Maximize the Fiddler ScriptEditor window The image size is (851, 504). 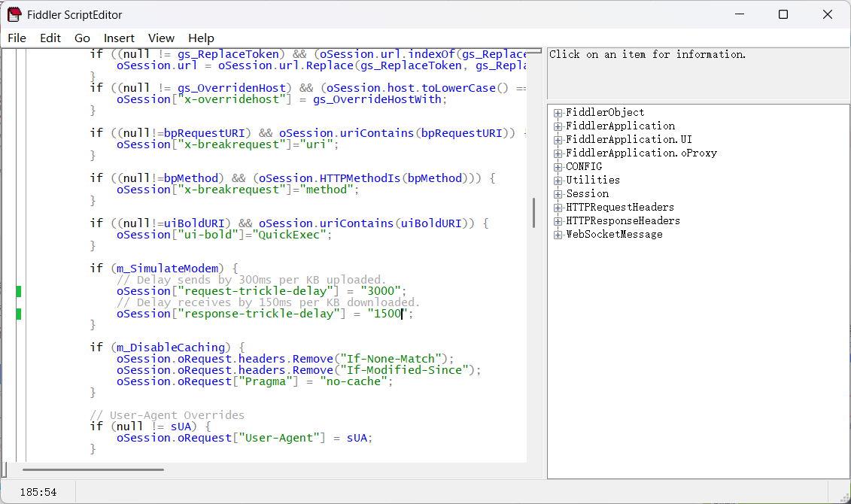point(783,14)
